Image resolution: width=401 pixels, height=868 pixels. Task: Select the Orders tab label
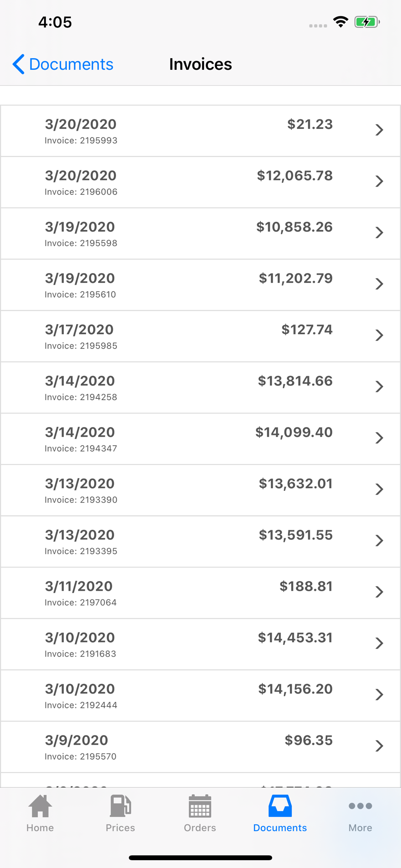click(200, 828)
